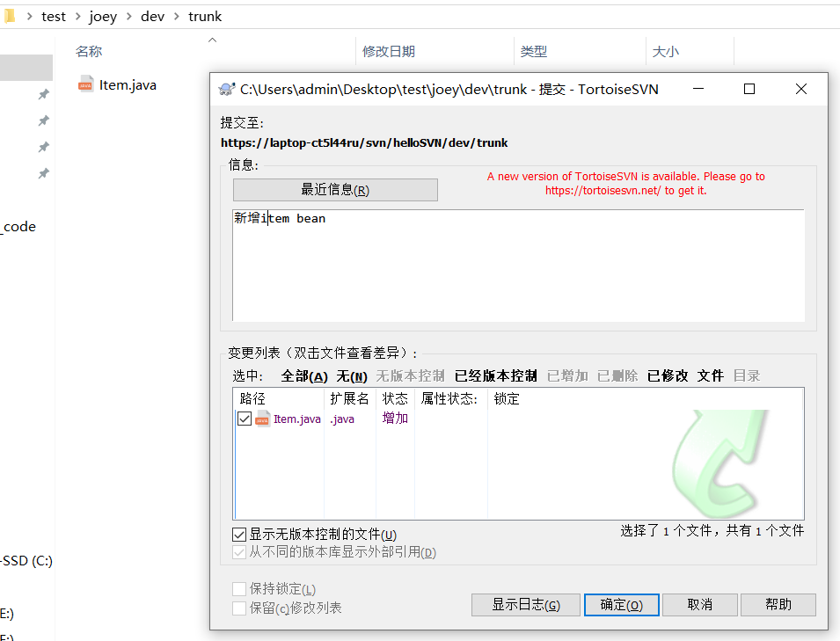Click the 已删除 selection filter

[x=617, y=376]
